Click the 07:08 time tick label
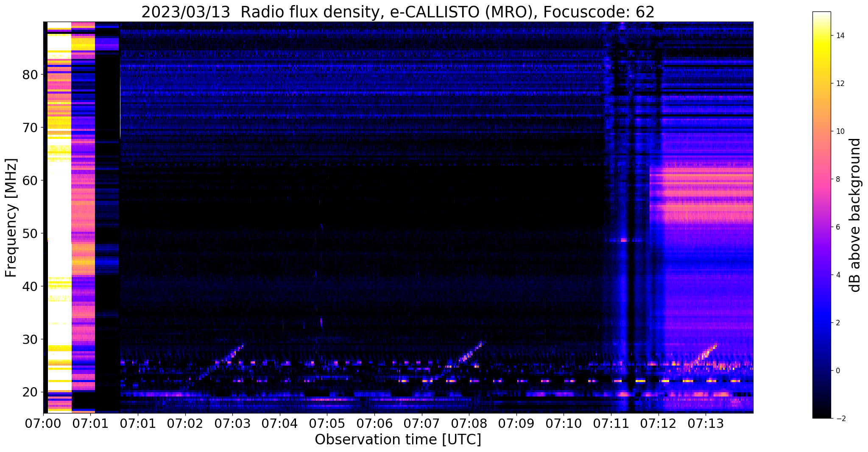The image size is (868, 452). [469, 423]
